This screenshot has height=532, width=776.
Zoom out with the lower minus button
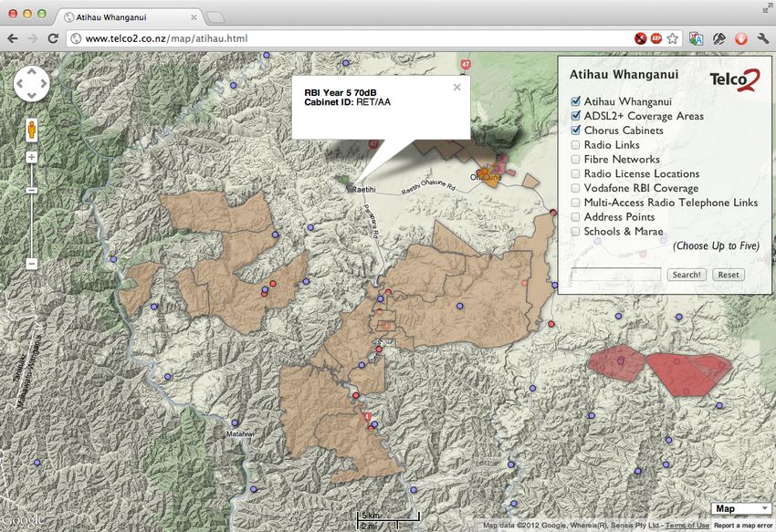click(x=32, y=264)
